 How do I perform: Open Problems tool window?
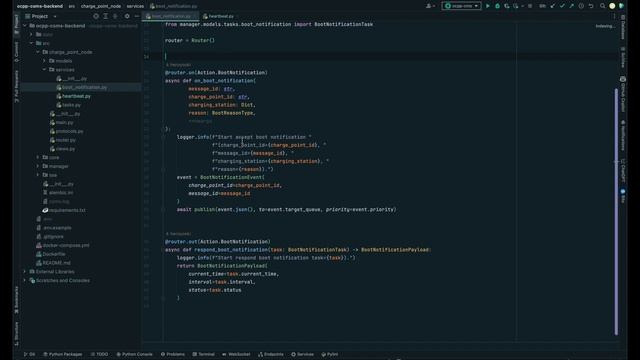tap(173, 354)
